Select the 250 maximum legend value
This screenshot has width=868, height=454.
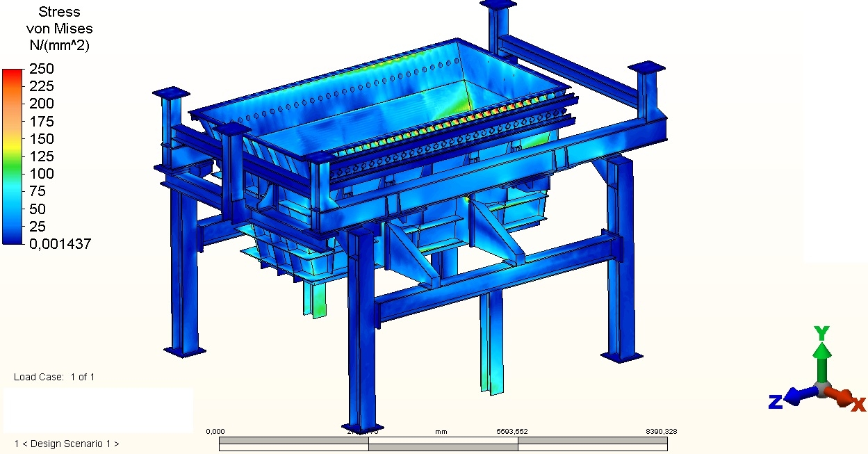click(x=41, y=69)
